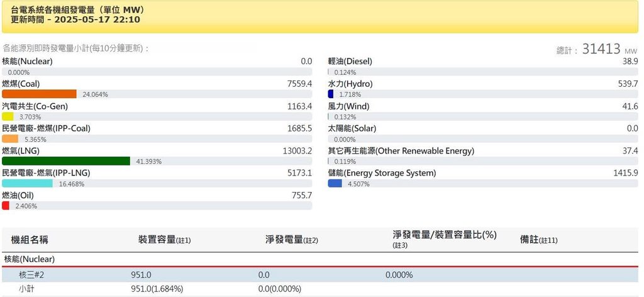Click the red Oil percentage bar
644x297 pixels.
click(6, 206)
